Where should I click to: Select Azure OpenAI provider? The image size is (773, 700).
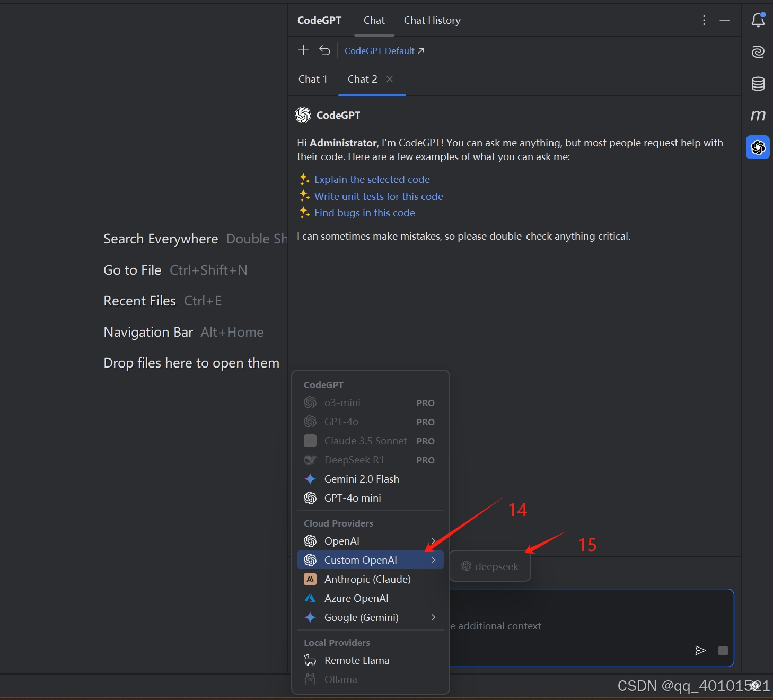(371, 598)
